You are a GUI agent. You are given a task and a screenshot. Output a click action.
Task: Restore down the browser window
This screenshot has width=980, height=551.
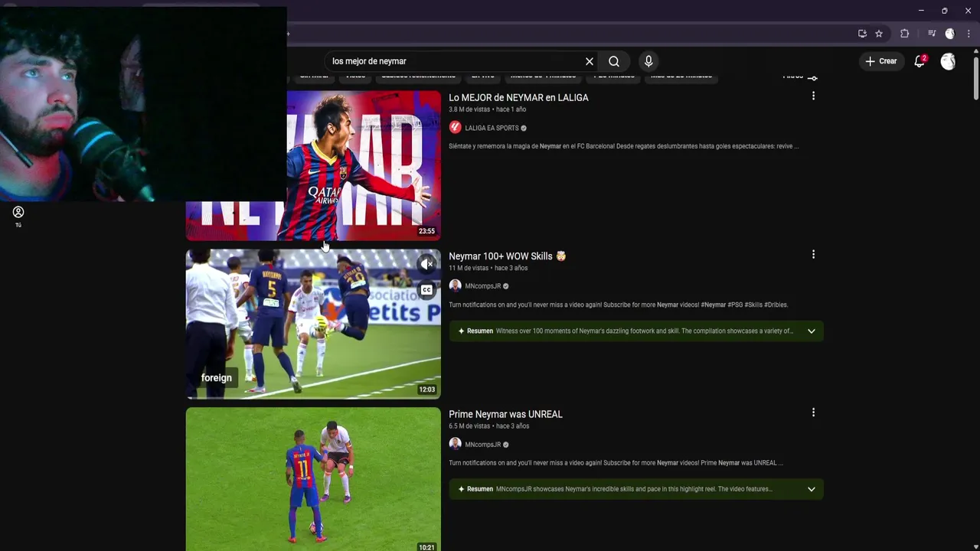click(x=944, y=11)
